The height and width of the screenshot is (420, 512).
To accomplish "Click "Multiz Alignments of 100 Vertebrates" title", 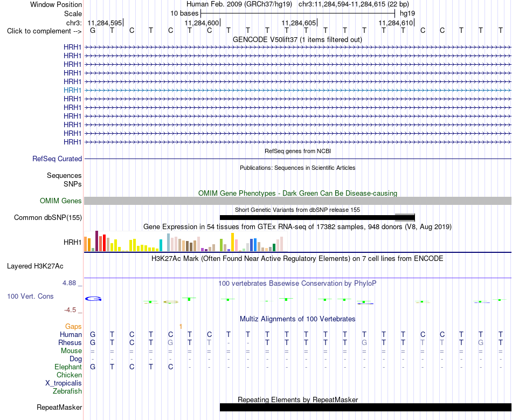I will pyautogui.click(x=297, y=319).
